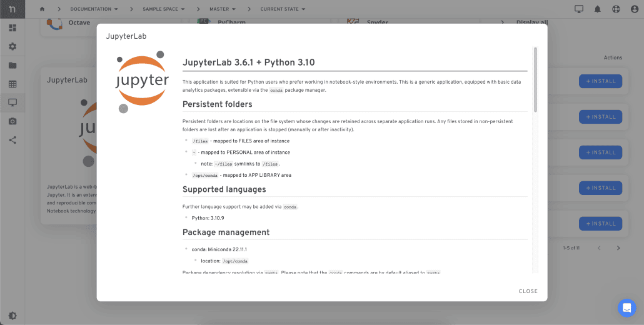
Task: Click the '1-5 of 11' pagination text
Action: (571, 248)
